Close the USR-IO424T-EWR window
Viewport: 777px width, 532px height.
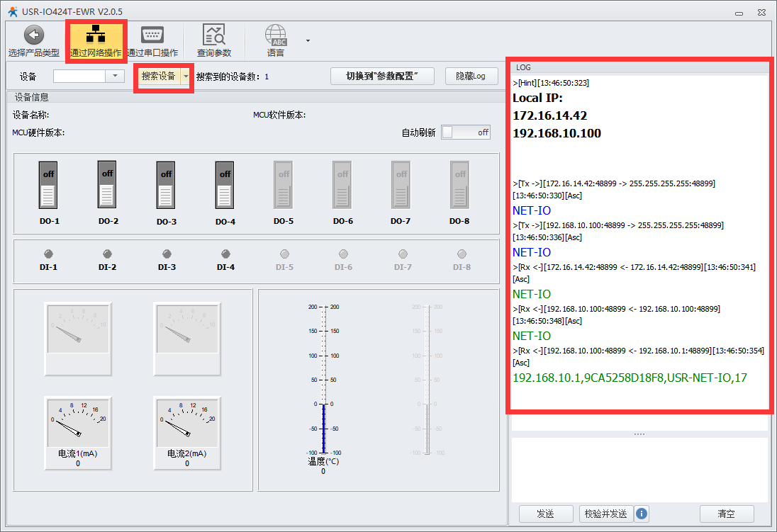[761, 12]
